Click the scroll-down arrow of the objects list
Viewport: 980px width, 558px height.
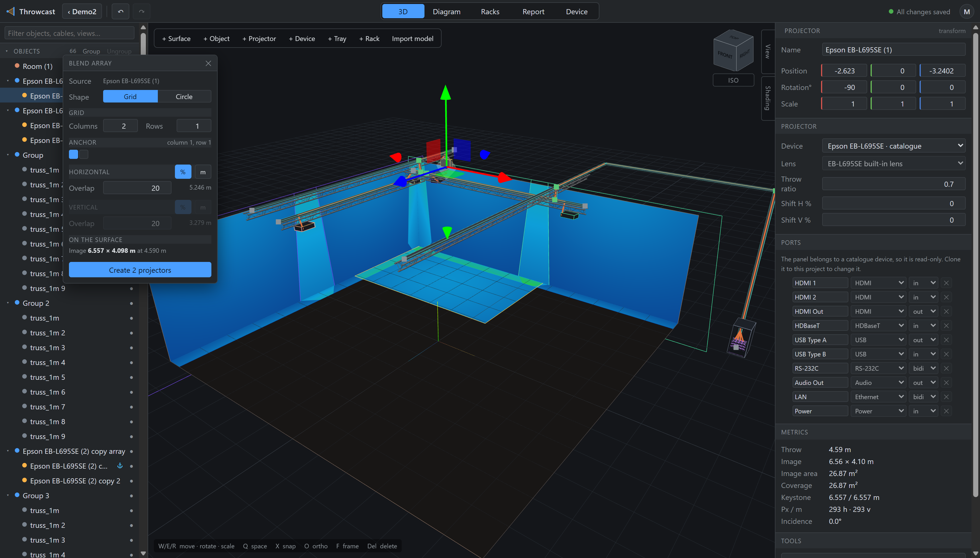143,553
